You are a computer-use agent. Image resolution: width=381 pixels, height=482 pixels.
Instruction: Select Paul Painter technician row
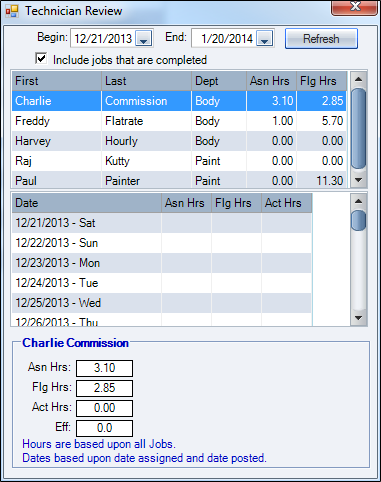click(179, 180)
